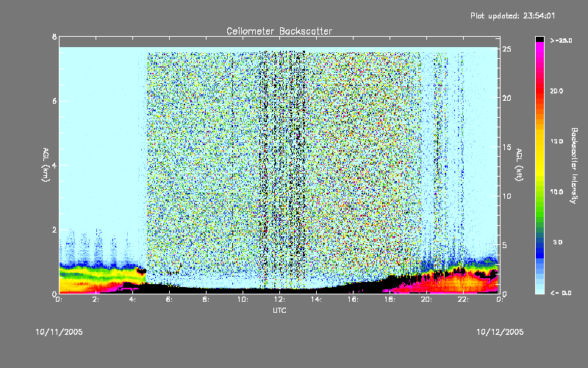Click the '10' kft right-axis tick label
The height and width of the screenshot is (368, 588).
click(506, 196)
